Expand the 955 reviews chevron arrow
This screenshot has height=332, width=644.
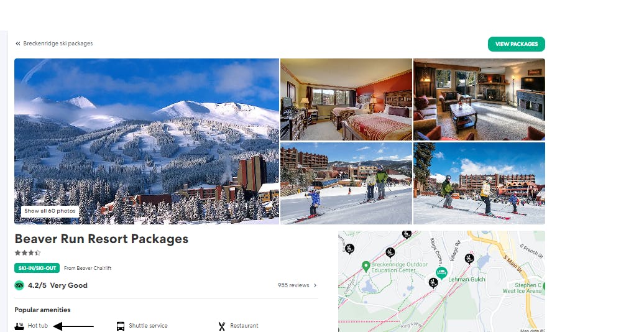click(x=315, y=285)
